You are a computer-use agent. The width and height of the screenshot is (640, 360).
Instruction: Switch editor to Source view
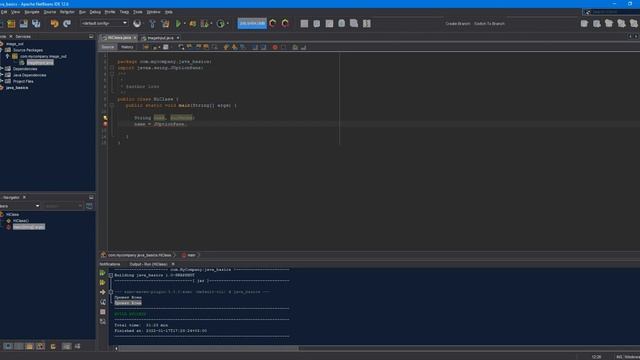(x=108, y=47)
